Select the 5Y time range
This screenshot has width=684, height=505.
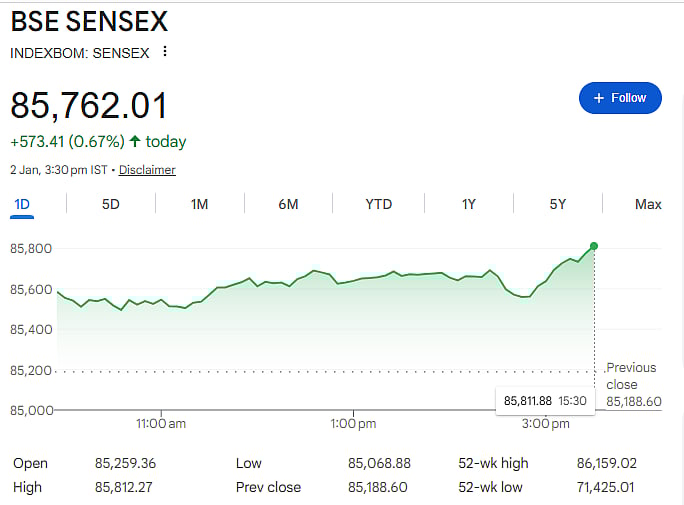[557, 204]
